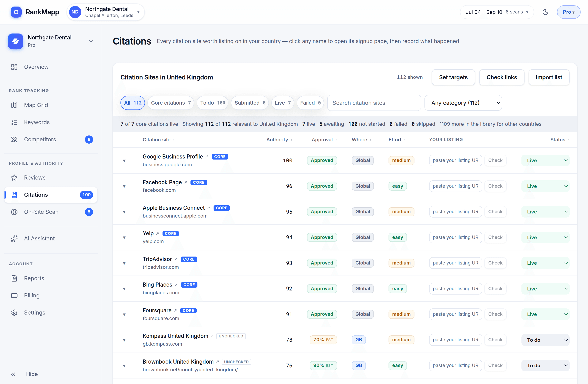Click the Northgate Dental workspace logo
The image size is (588, 384).
(15, 41)
